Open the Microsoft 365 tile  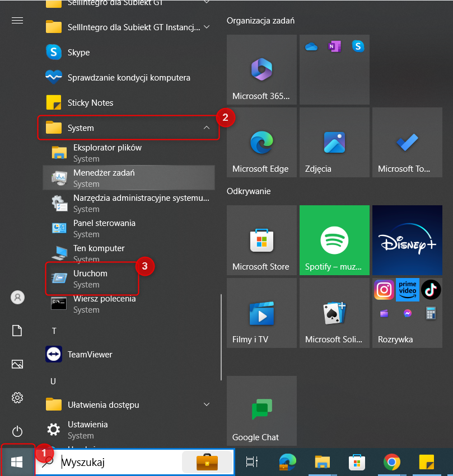click(x=261, y=69)
